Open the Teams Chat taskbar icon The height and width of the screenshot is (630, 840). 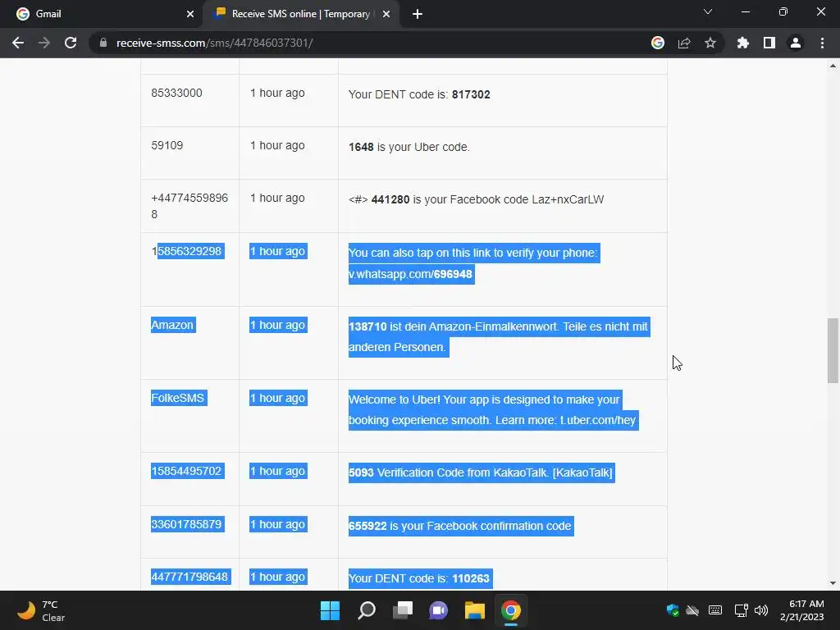pyautogui.click(x=438, y=610)
